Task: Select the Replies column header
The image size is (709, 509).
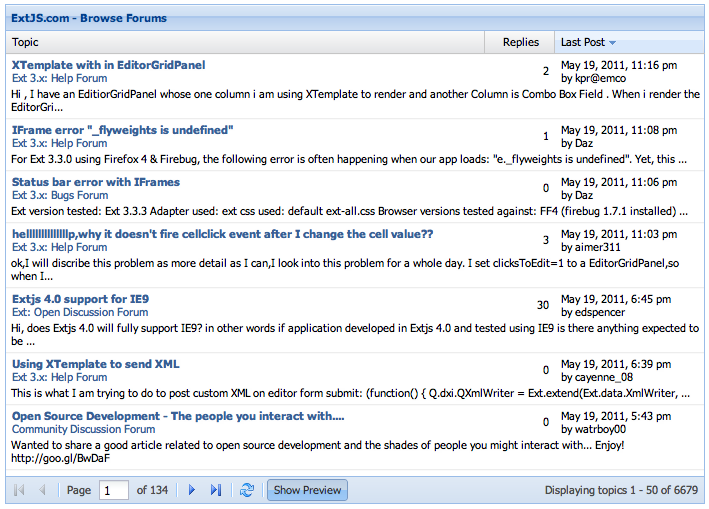Action: point(520,42)
